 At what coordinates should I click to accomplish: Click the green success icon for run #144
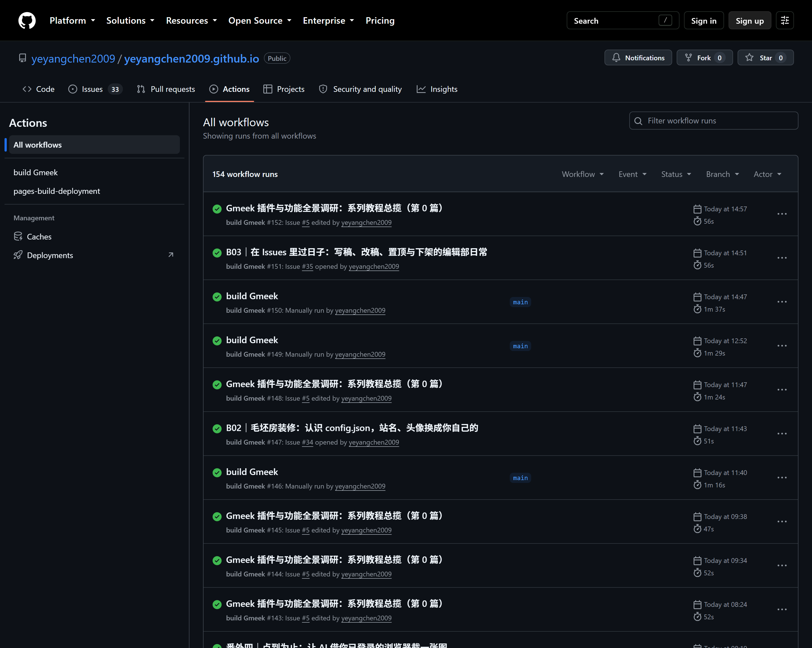[x=217, y=561]
